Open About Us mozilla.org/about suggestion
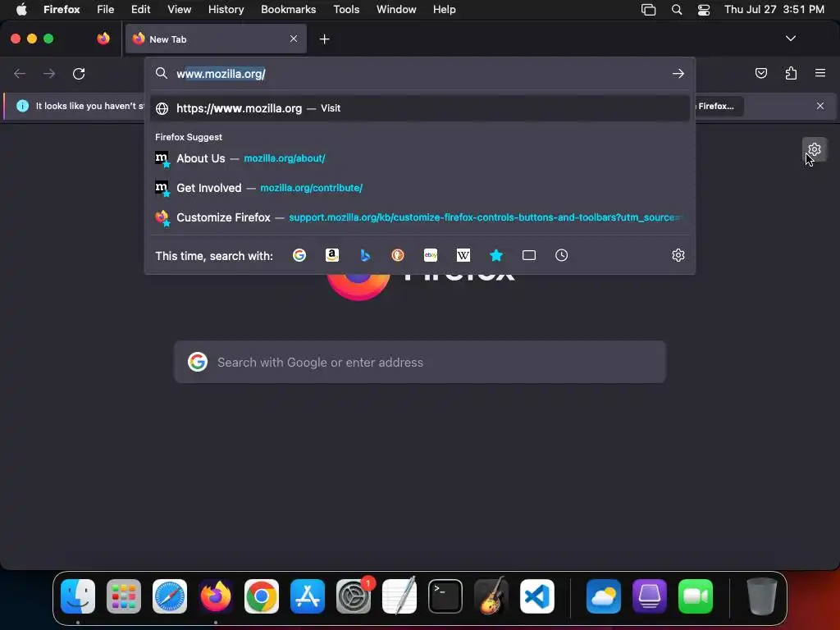 coord(420,158)
